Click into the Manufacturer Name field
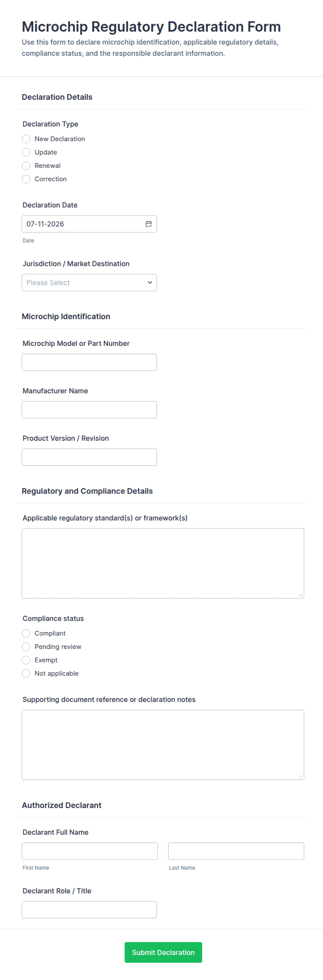This screenshot has height=980, width=323. 89,410
